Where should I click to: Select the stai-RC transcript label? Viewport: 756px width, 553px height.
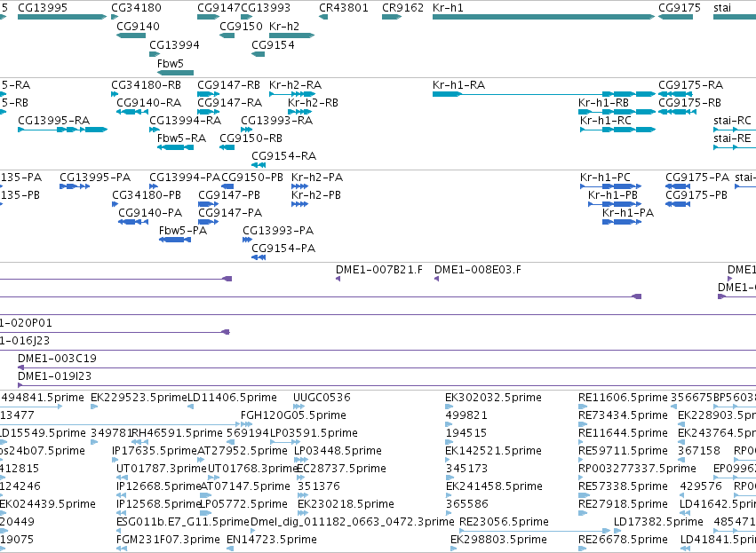(x=732, y=121)
